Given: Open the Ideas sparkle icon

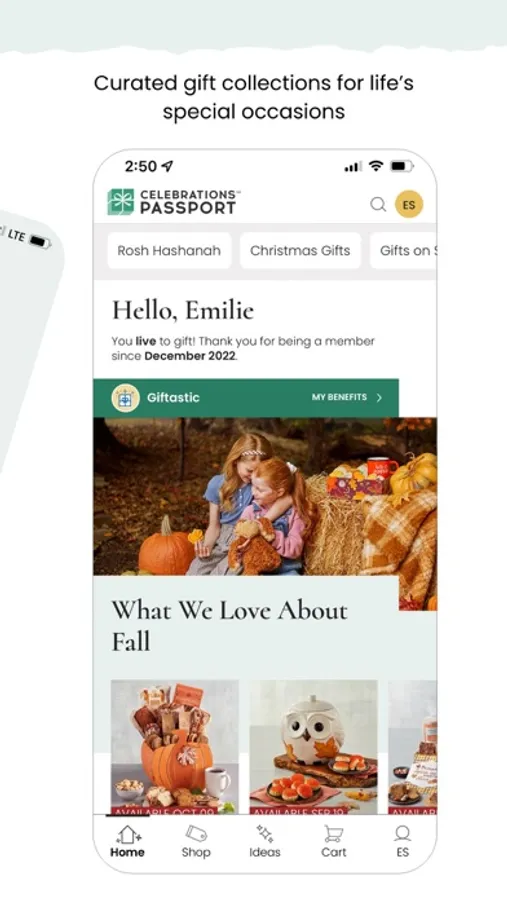Looking at the screenshot, I should (265, 835).
